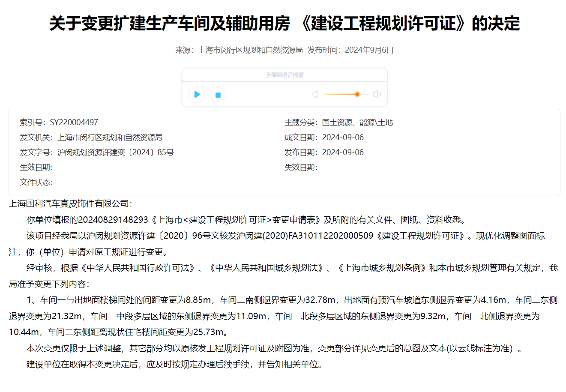Click the 发布日期 value 2024-09-06
566x392 pixels.
(343, 153)
